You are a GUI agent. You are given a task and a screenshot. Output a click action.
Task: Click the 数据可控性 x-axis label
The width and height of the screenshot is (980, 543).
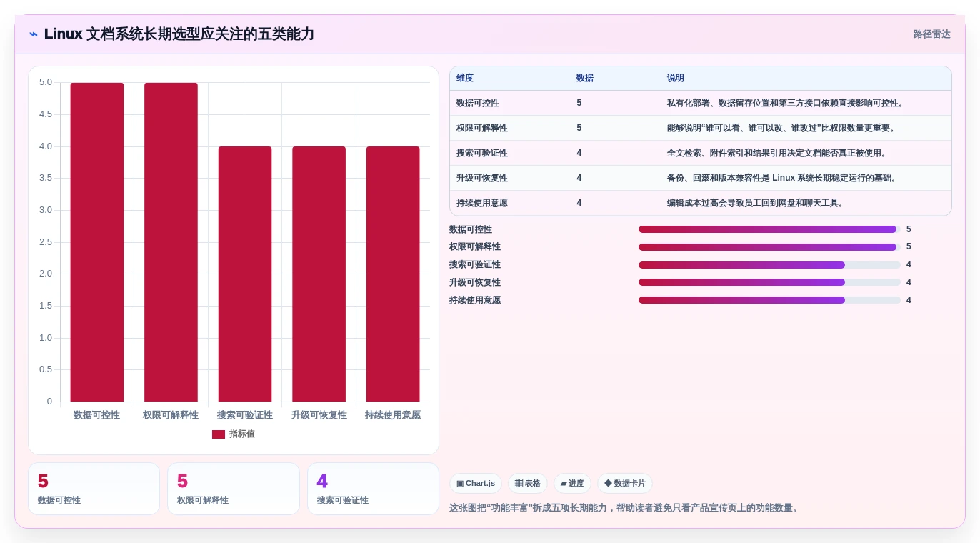[x=97, y=415]
